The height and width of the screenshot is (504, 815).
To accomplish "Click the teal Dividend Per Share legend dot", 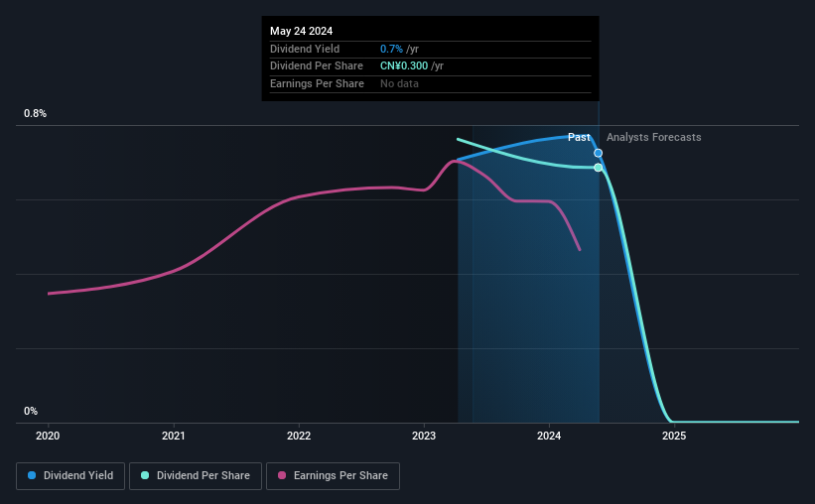I will coord(145,475).
